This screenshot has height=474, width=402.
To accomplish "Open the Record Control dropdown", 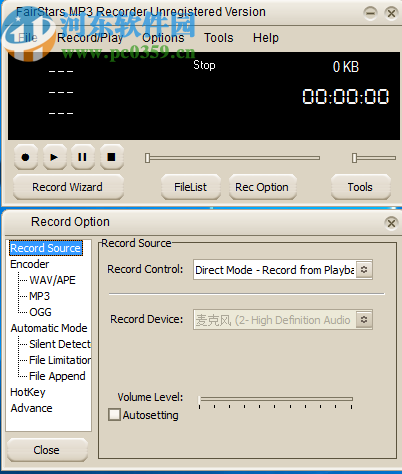I will (x=283, y=270).
